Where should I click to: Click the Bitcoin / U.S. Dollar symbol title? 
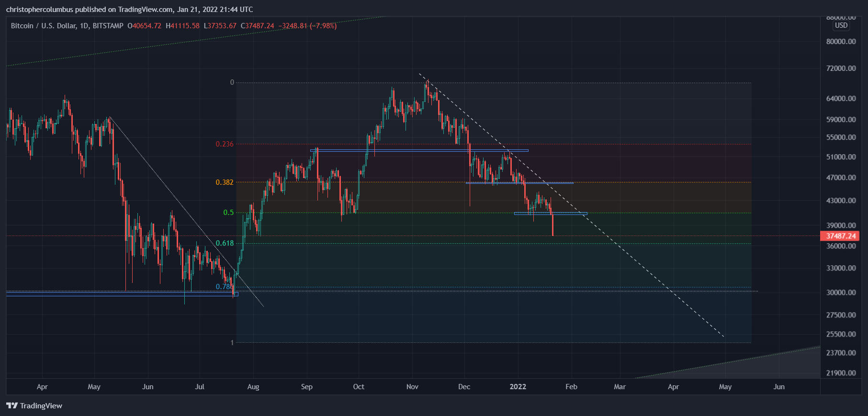click(43, 26)
